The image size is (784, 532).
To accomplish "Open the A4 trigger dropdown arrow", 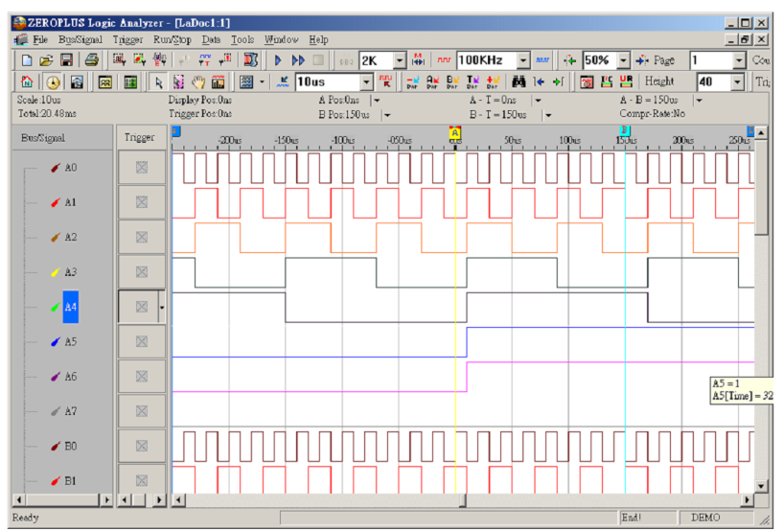I will [162, 307].
